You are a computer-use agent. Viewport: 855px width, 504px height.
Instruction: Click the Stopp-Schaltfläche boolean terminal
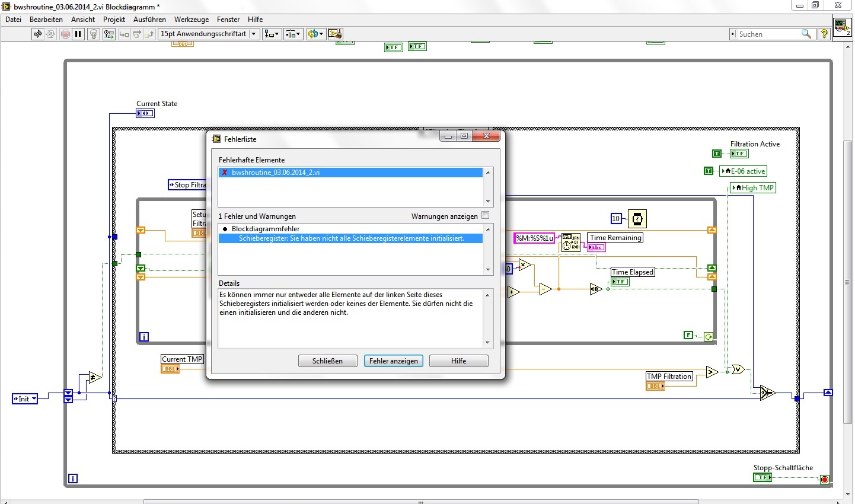(763, 477)
